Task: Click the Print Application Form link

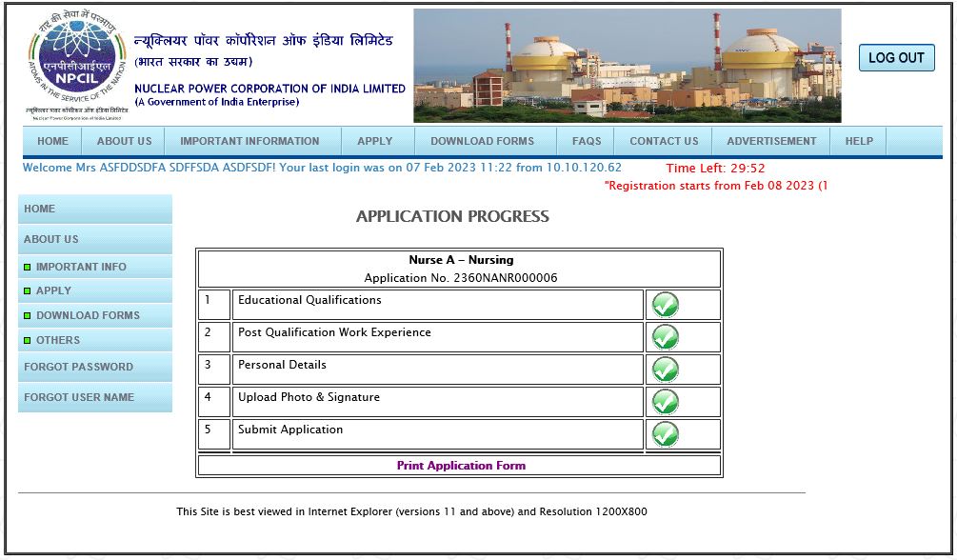Action: tap(461, 466)
